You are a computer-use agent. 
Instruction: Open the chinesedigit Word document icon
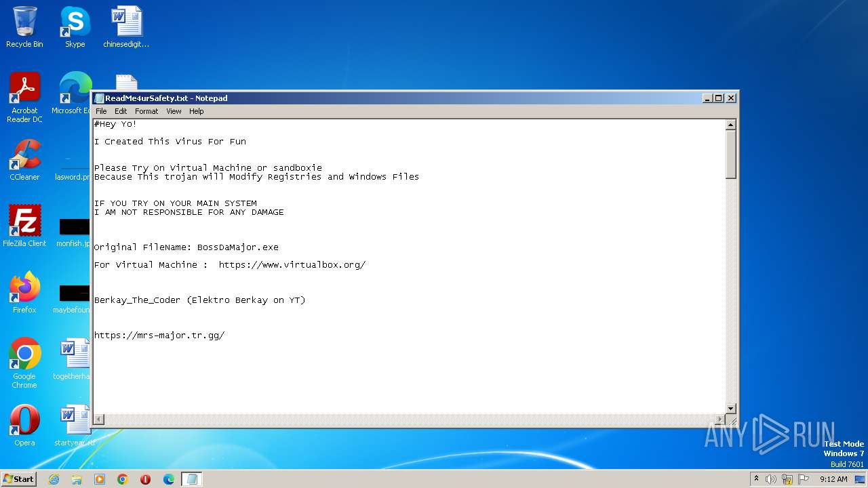pos(126,27)
